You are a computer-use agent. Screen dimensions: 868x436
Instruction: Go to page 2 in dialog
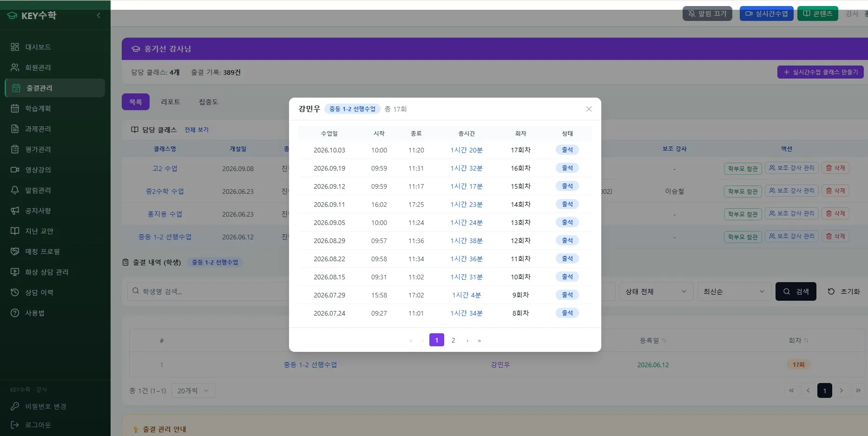pyautogui.click(x=454, y=340)
